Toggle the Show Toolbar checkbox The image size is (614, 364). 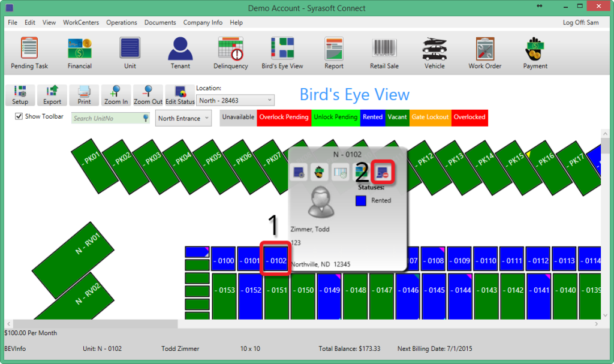coord(19,116)
